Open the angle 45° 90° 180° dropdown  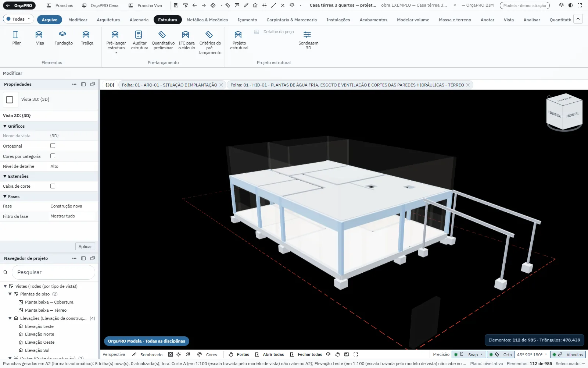[532, 354]
